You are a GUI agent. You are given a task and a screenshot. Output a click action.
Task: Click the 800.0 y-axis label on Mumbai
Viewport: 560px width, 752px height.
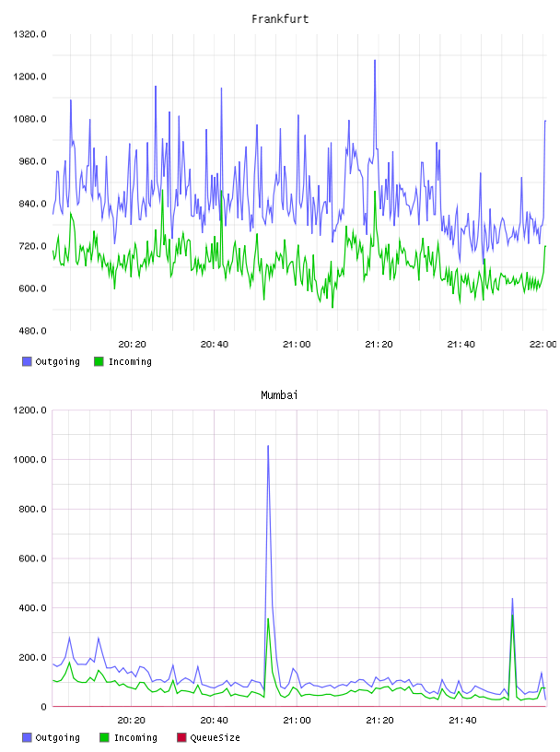tap(32, 509)
